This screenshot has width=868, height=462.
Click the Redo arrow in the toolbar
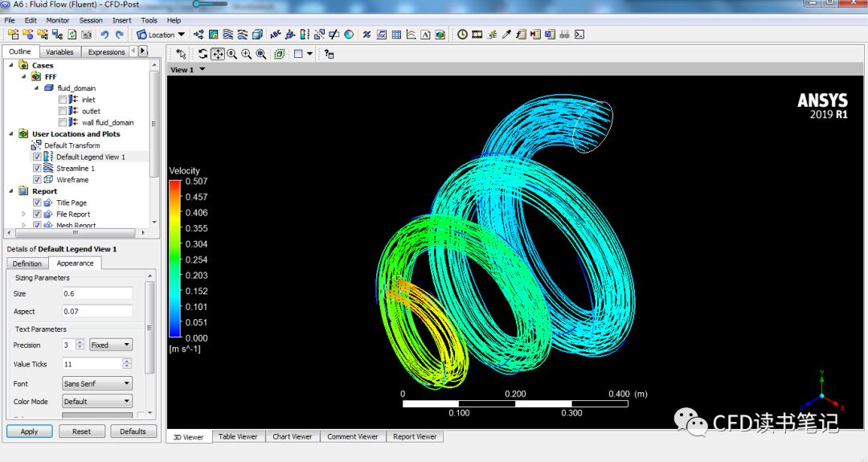point(120,35)
